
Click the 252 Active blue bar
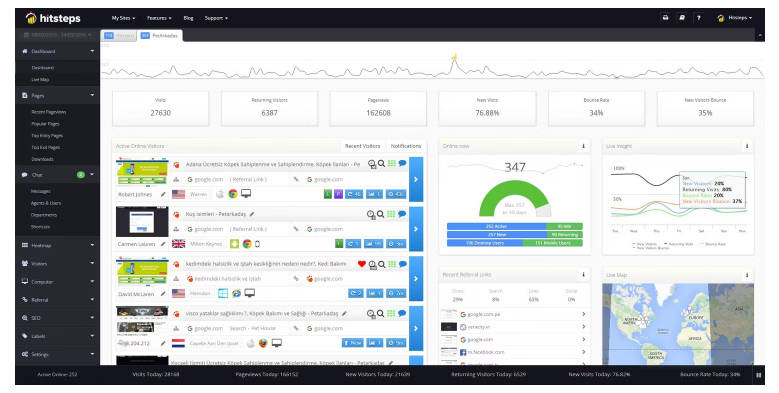(x=496, y=226)
